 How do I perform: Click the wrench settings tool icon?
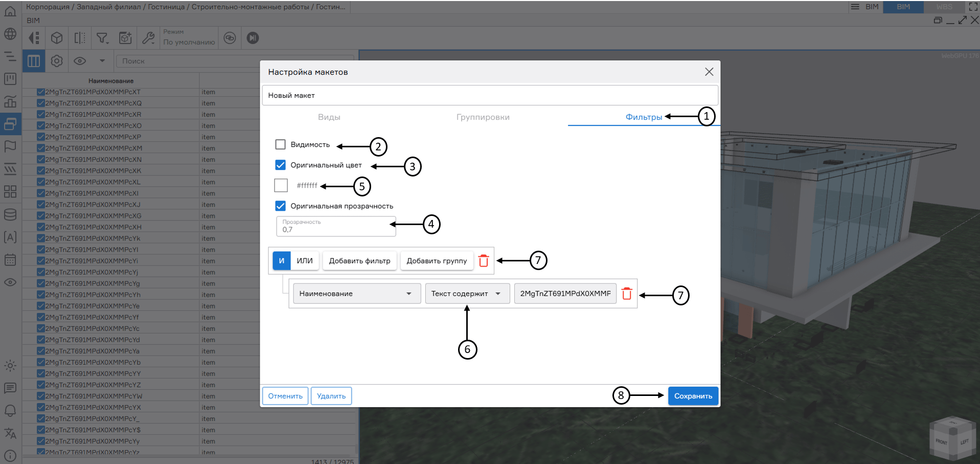148,38
